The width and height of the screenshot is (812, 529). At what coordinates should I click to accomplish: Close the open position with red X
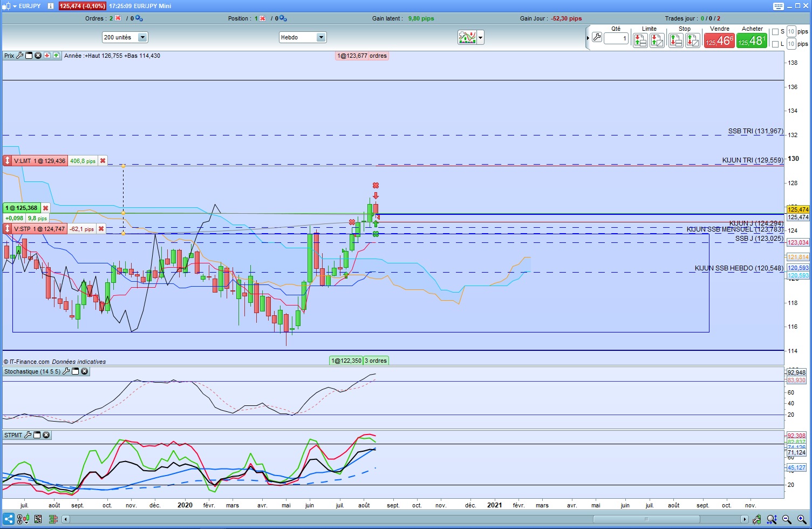263,18
